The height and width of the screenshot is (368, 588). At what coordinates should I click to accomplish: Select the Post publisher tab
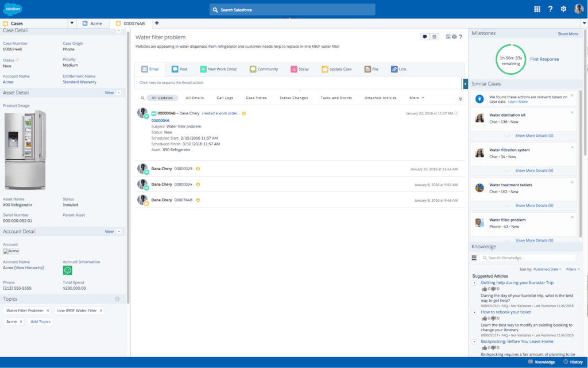pos(179,68)
